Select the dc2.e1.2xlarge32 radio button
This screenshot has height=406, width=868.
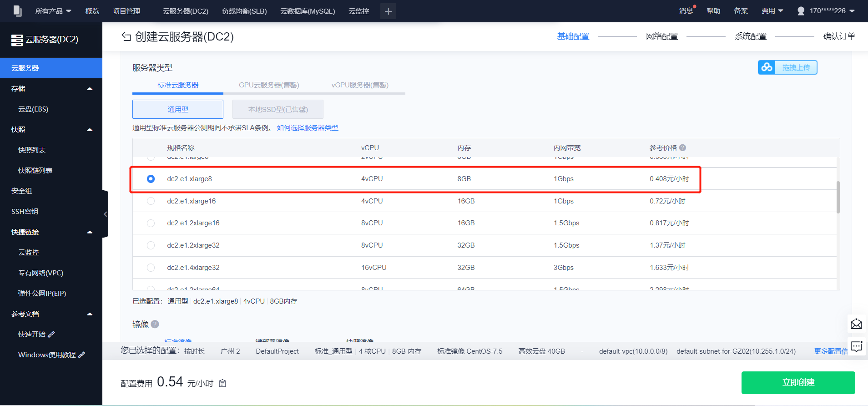(151, 245)
